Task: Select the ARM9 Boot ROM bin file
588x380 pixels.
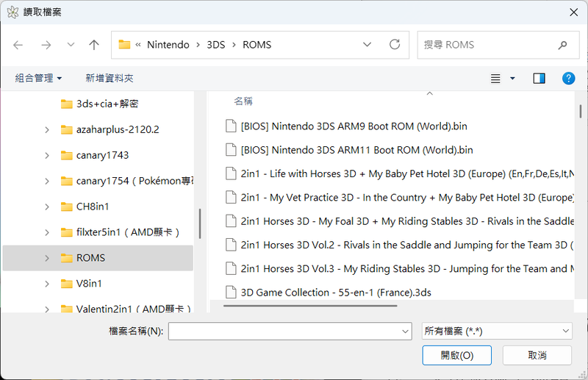Action: tap(354, 126)
